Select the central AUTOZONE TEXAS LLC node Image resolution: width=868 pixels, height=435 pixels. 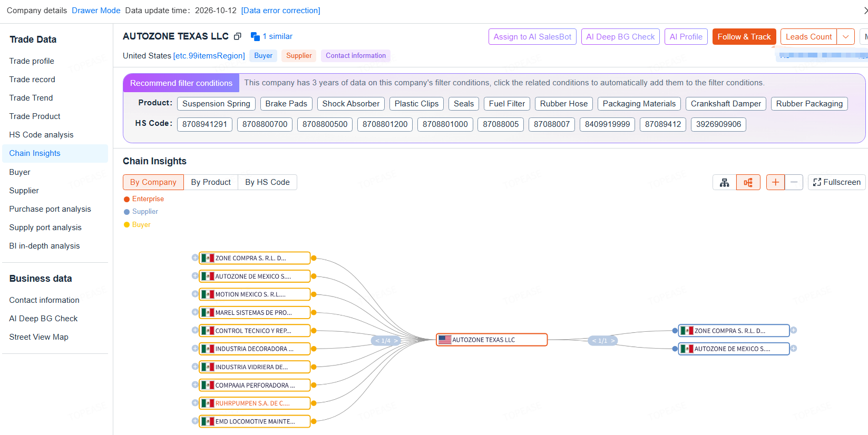click(492, 340)
